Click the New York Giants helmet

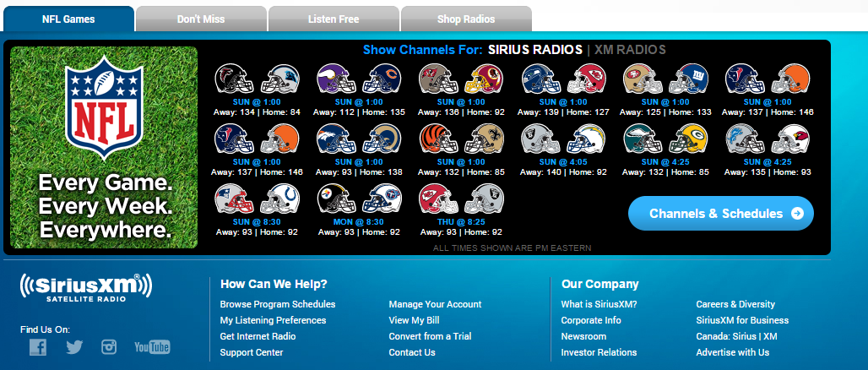(689, 79)
